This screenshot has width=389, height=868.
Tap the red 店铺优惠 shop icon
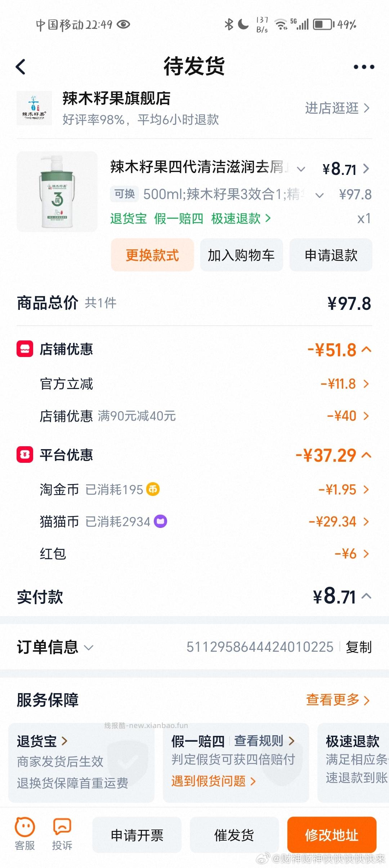(x=25, y=349)
